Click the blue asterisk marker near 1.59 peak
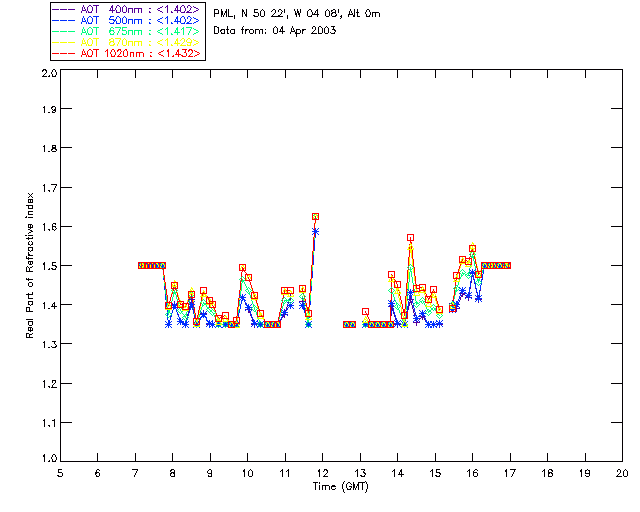Image resolution: width=640 pixels, height=512 pixels. click(315, 232)
